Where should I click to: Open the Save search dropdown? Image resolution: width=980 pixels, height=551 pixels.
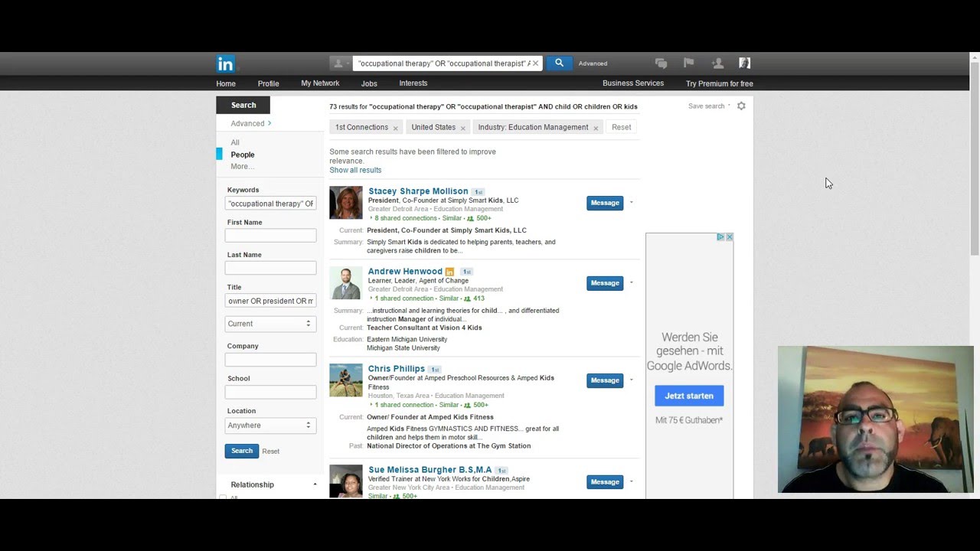coord(709,106)
